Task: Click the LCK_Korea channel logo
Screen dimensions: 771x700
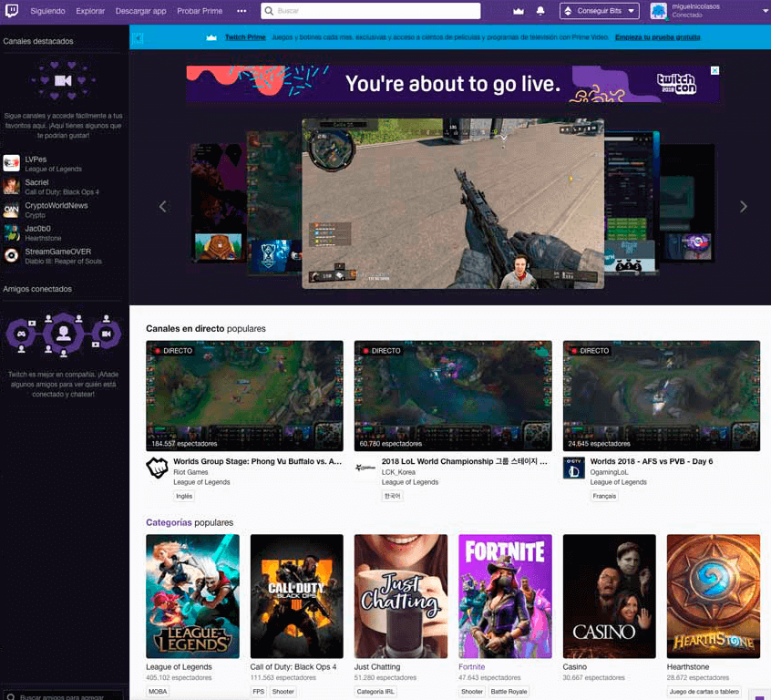Action: coord(365,468)
